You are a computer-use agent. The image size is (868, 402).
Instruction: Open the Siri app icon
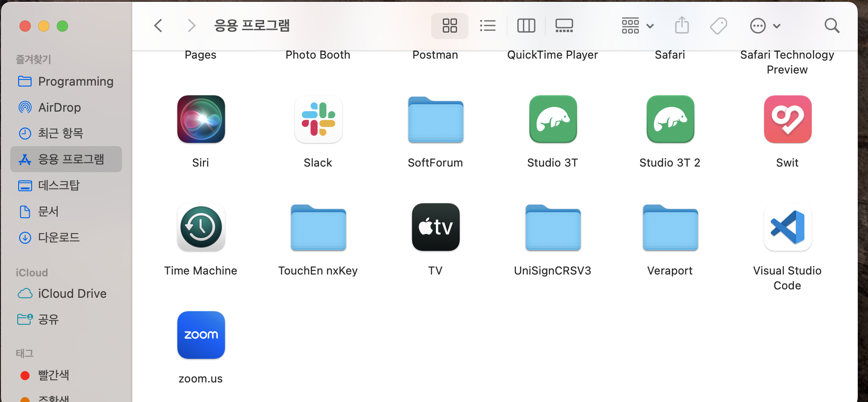[201, 119]
